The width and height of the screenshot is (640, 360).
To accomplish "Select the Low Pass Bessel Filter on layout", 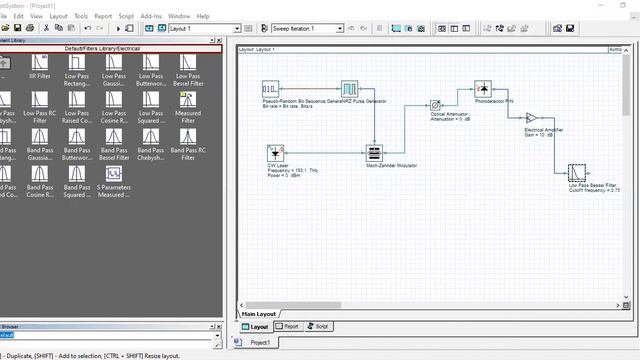I will pyautogui.click(x=577, y=173).
